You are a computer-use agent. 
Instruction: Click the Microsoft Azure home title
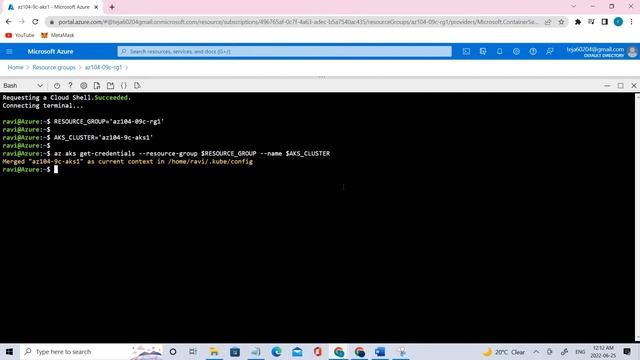coord(50,51)
